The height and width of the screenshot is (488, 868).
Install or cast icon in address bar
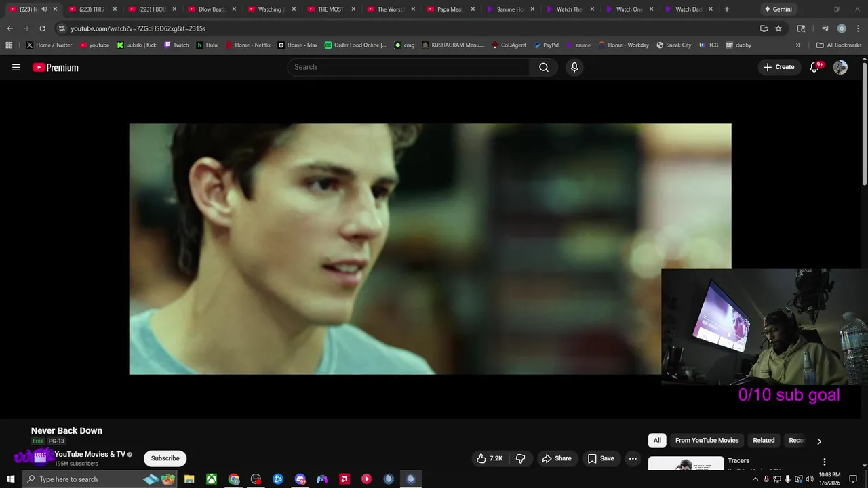click(x=764, y=28)
